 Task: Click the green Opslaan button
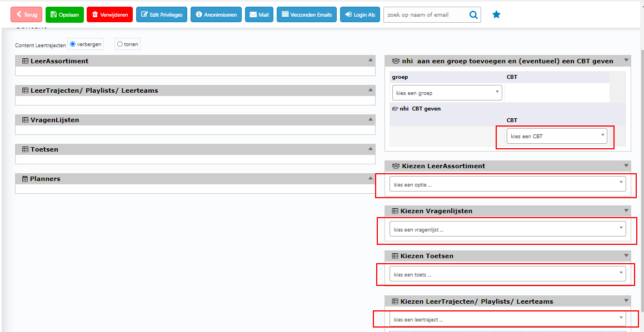[x=64, y=15]
